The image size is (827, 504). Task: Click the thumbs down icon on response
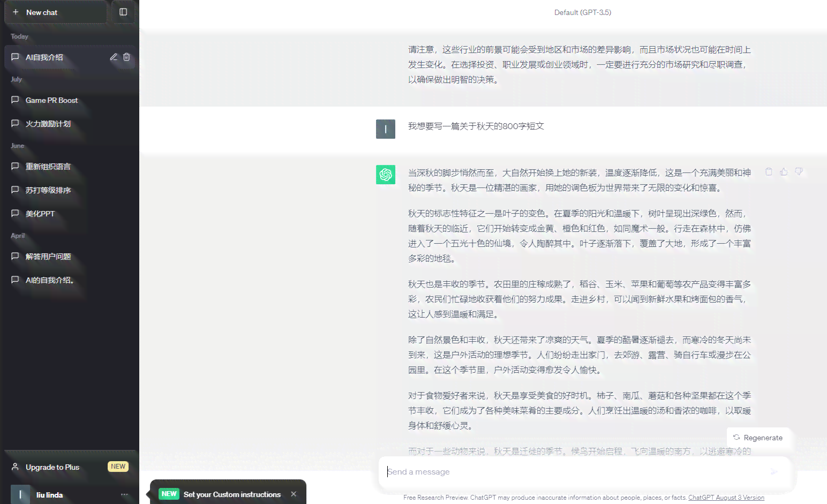point(799,172)
